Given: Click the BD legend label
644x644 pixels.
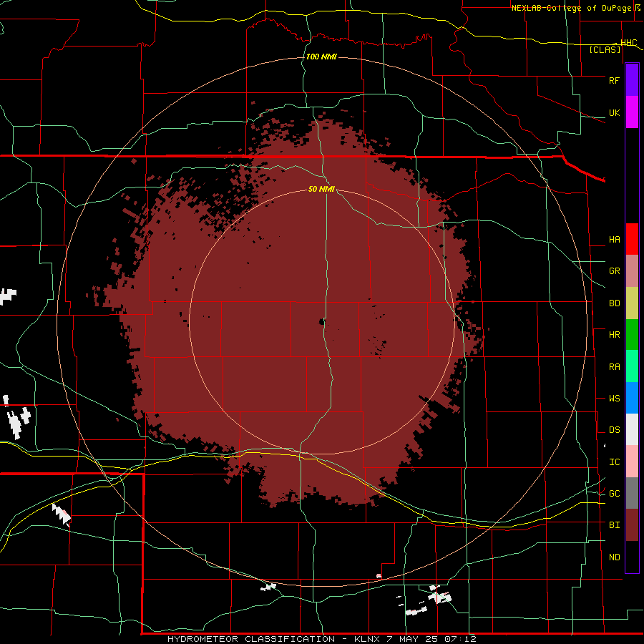Looking at the screenshot, I should pyautogui.click(x=614, y=303).
